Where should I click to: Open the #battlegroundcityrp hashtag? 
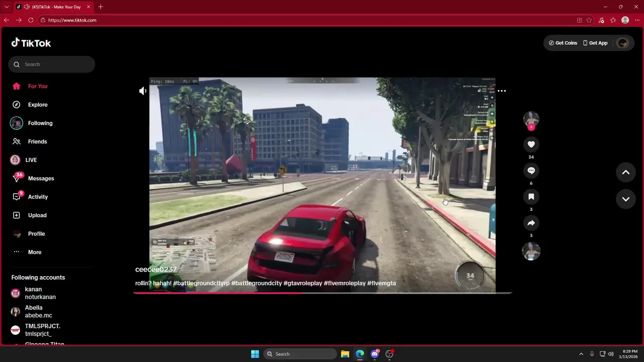pos(201,283)
